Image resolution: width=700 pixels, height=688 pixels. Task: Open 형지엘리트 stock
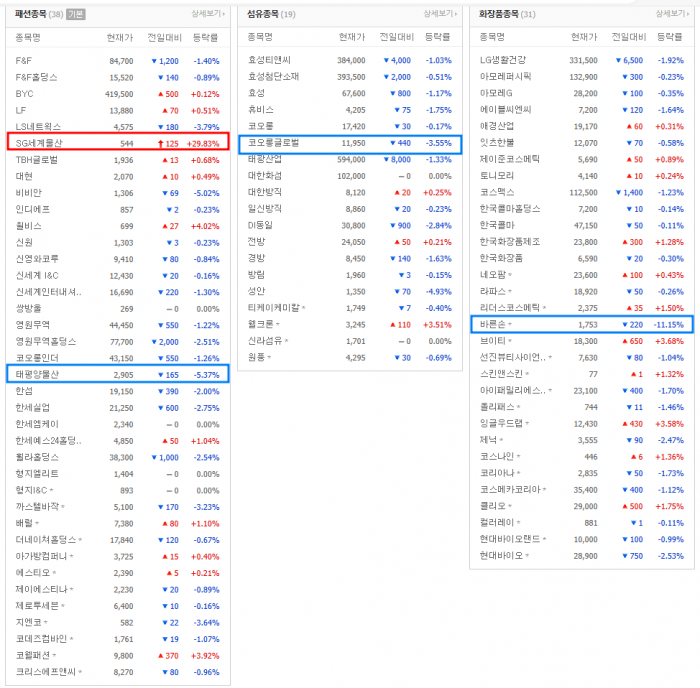37,474
